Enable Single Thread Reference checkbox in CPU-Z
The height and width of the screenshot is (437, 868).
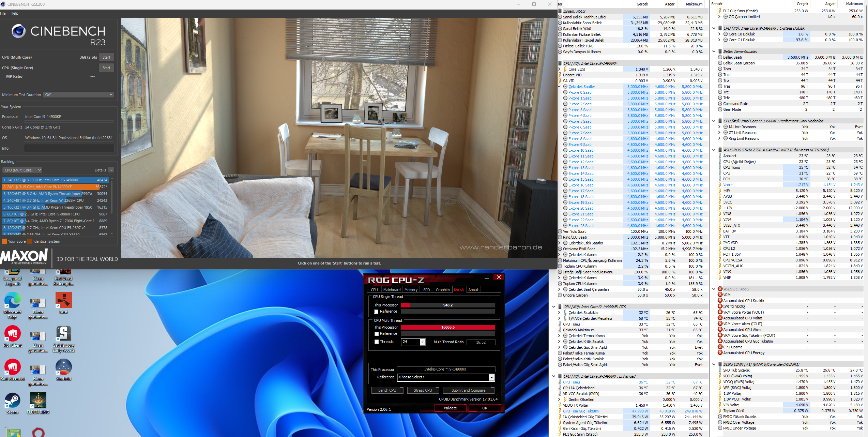tap(376, 312)
